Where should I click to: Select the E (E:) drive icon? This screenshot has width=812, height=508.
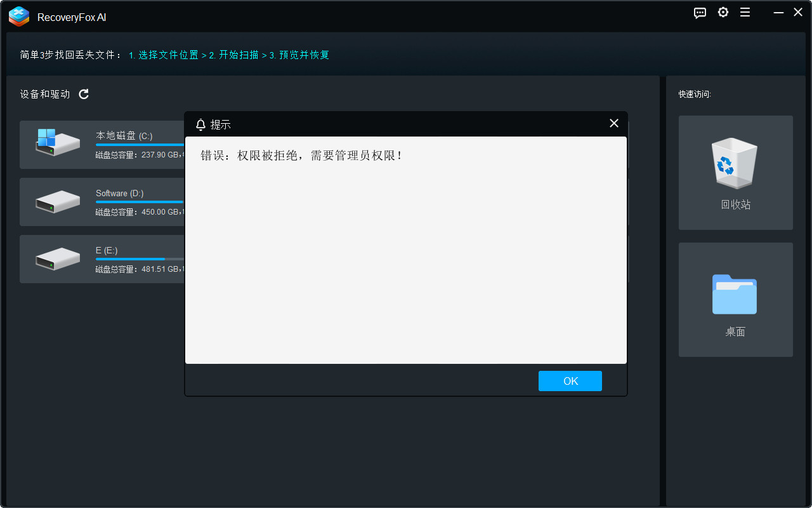(x=57, y=259)
